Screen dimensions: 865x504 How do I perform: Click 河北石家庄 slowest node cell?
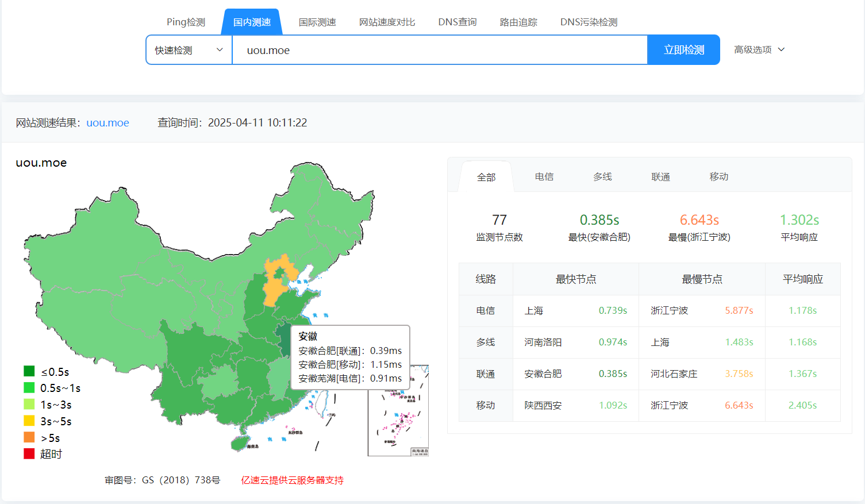click(674, 374)
